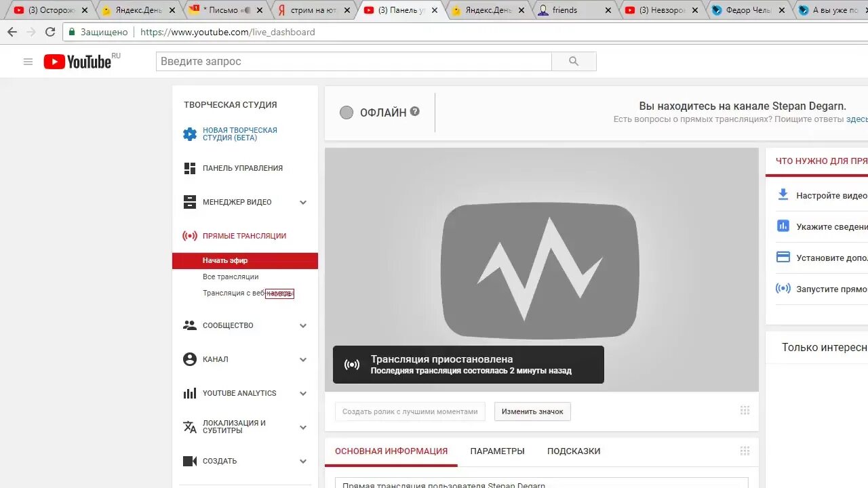Click the YouTube Analytics bar chart icon
This screenshot has width=868, height=488.
pos(190,393)
